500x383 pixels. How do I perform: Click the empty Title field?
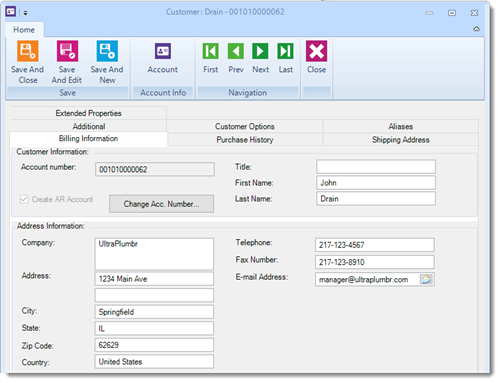(376, 167)
